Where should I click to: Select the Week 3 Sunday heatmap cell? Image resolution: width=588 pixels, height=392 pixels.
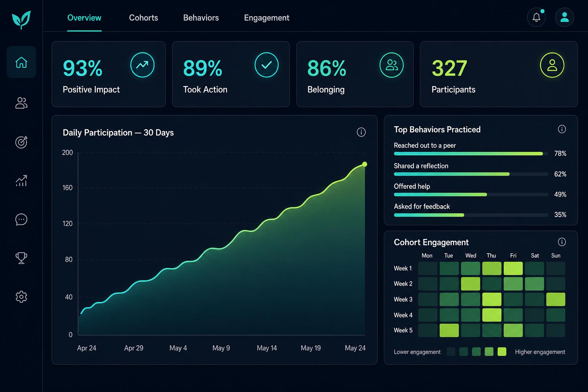[556, 299]
